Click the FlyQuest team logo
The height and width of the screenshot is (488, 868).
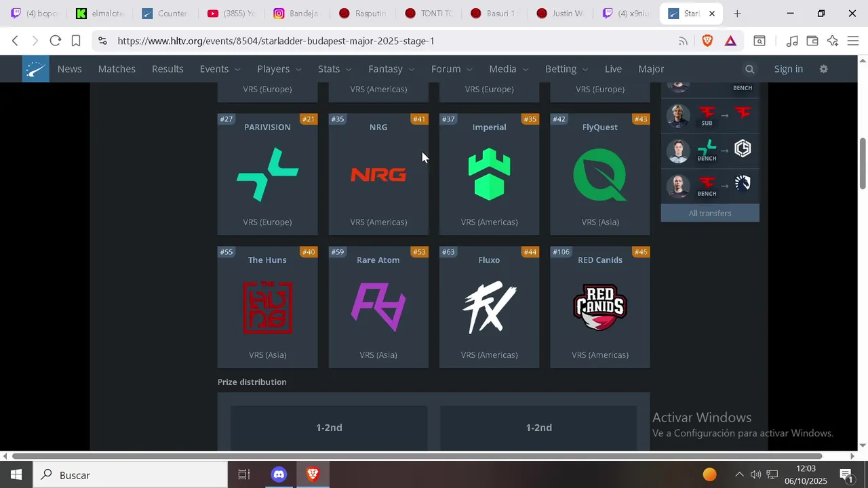click(x=600, y=175)
